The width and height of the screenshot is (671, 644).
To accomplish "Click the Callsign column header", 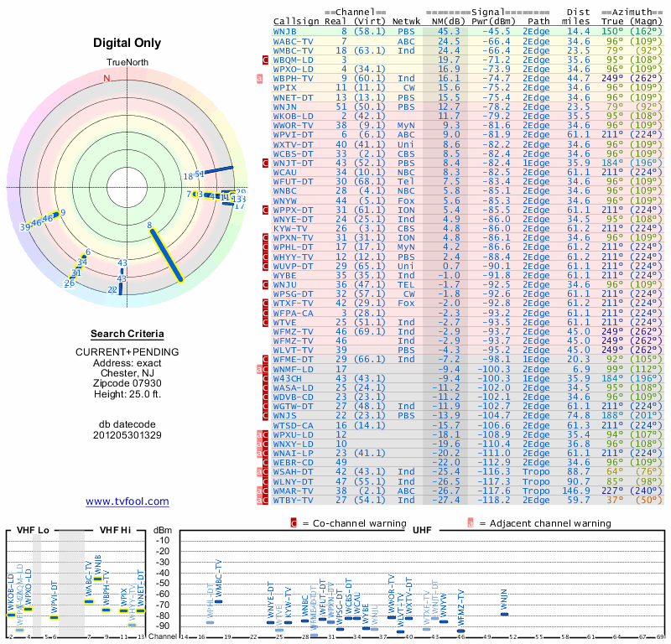I will [297, 22].
